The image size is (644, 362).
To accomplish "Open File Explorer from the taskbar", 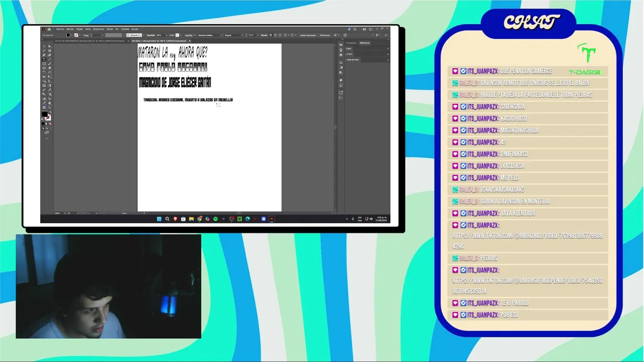I will [x=191, y=219].
